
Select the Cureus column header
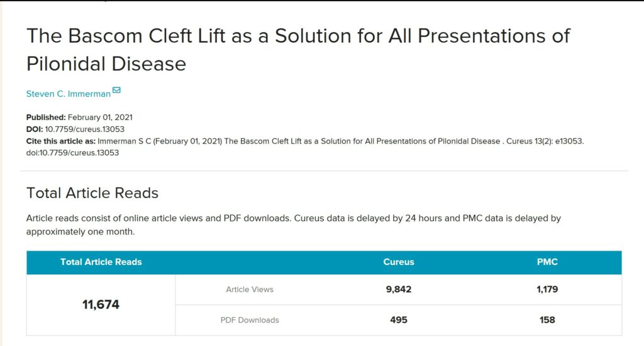point(399,262)
